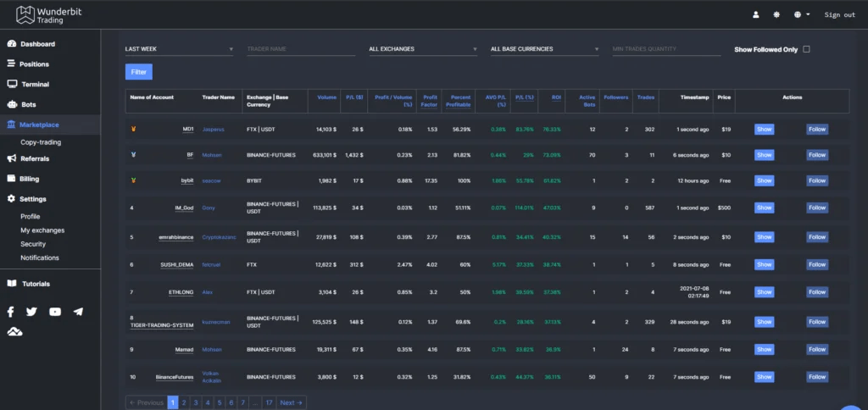Open the ALL EXCHANGES dropdown
This screenshot has width=868, height=410.
[423, 49]
